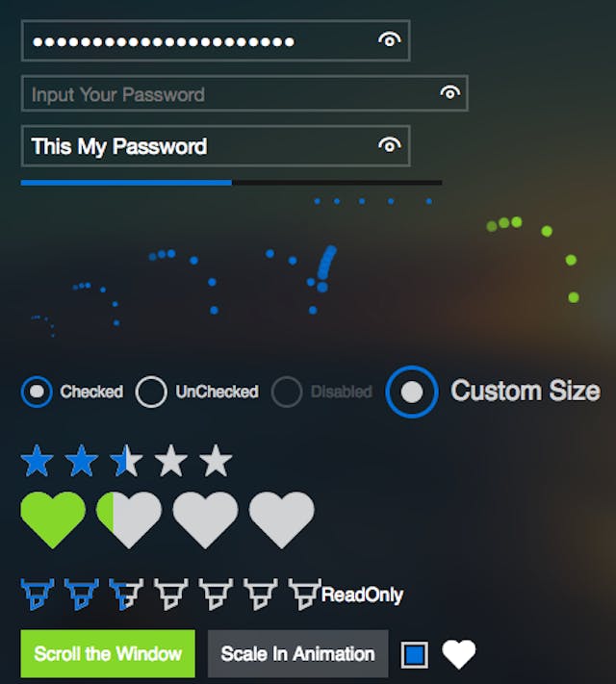The width and height of the screenshot is (616, 684).
Task: Hide the text 'This My Password' via eye icon
Action: coord(390,145)
